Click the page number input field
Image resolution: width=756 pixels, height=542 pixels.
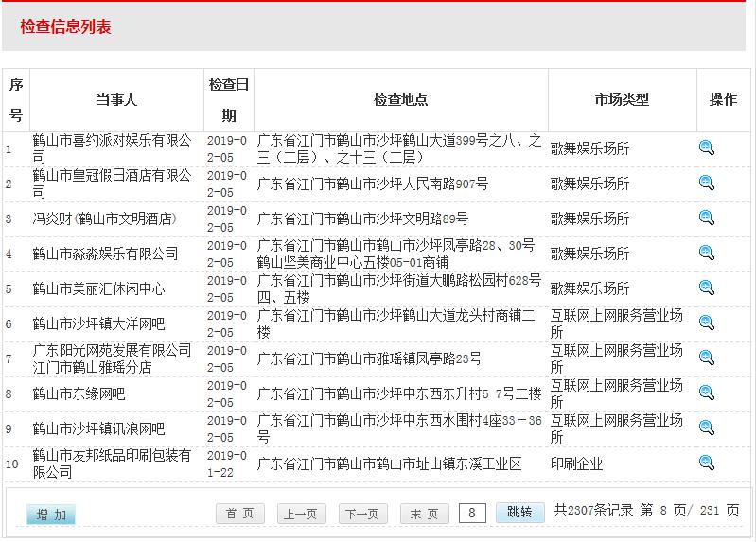472,513
